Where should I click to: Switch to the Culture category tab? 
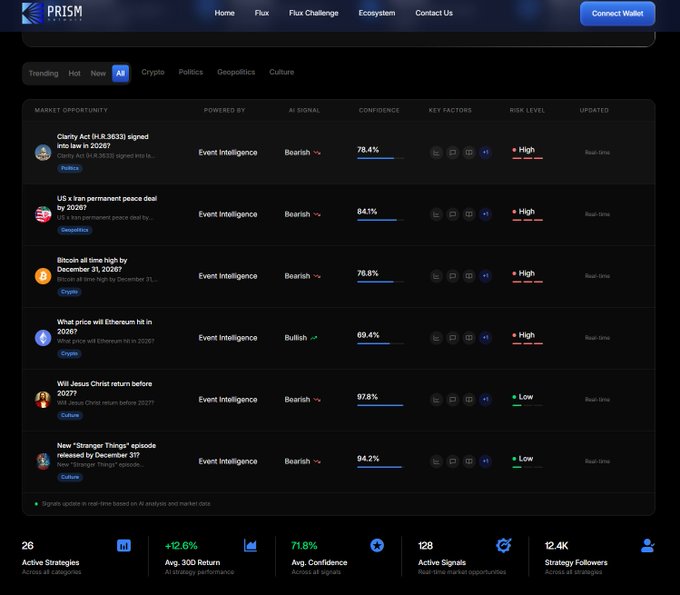tap(281, 72)
